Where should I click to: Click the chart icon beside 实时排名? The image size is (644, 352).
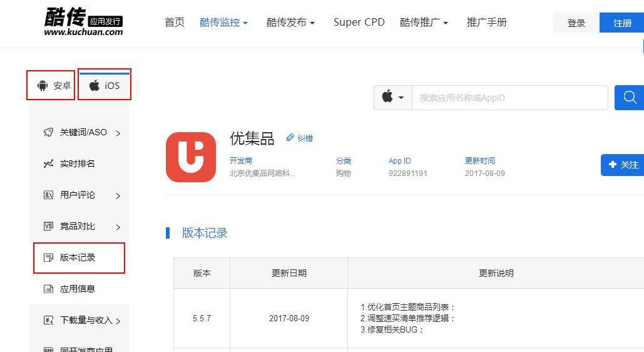pos(48,163)
